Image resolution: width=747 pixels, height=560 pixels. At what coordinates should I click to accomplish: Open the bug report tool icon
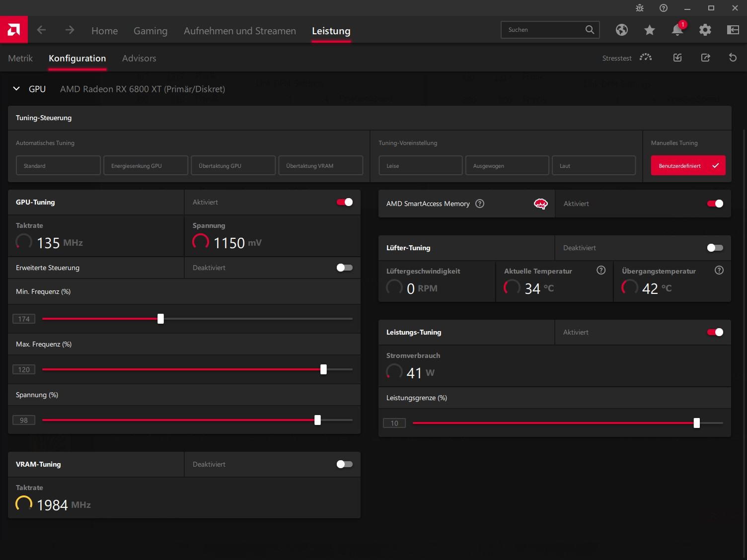click(x=640, y=8)
